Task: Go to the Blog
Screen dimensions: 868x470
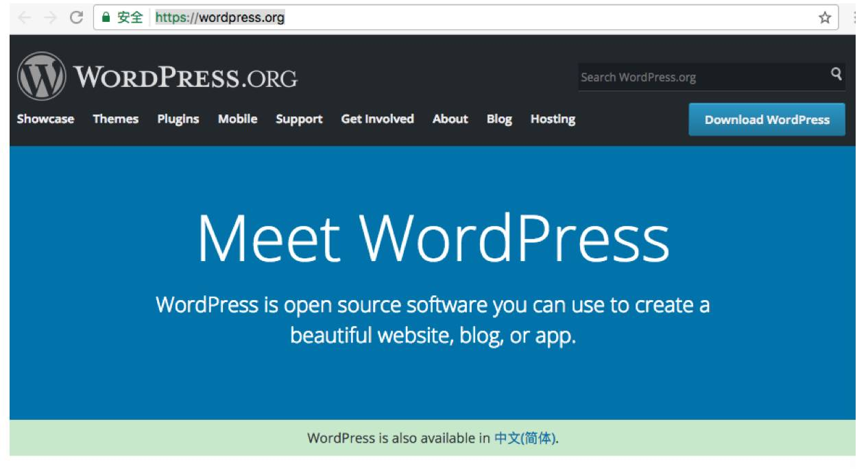Action: [x=499, y=119]
